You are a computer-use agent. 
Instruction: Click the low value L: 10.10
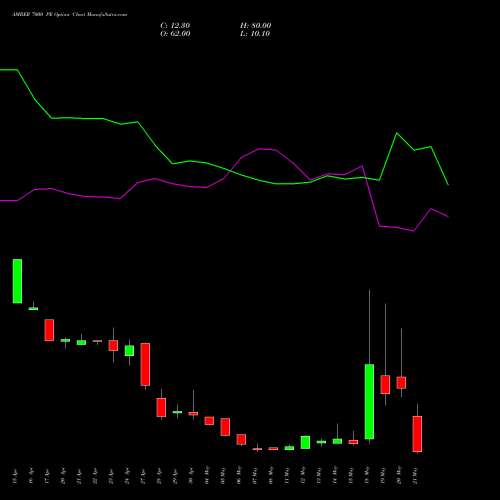click(x=255, y=33)
